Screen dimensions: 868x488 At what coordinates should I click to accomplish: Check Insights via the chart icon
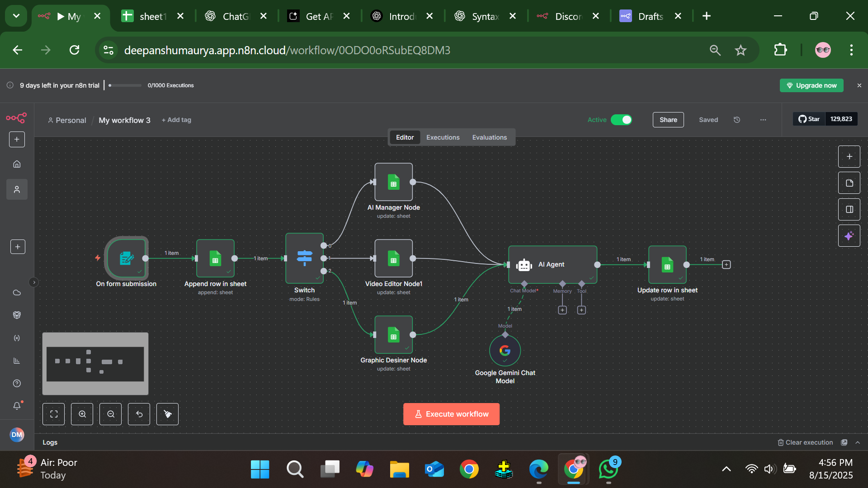coord(17,361)
